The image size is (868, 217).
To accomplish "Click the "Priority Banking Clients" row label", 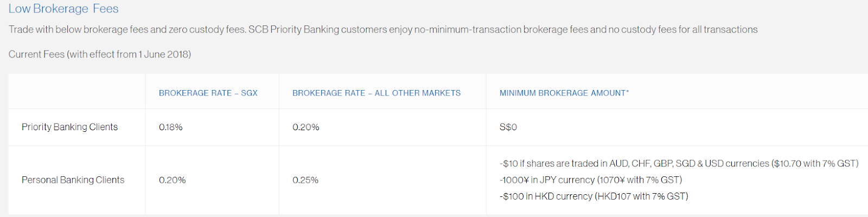I will (x=69, y=127).
